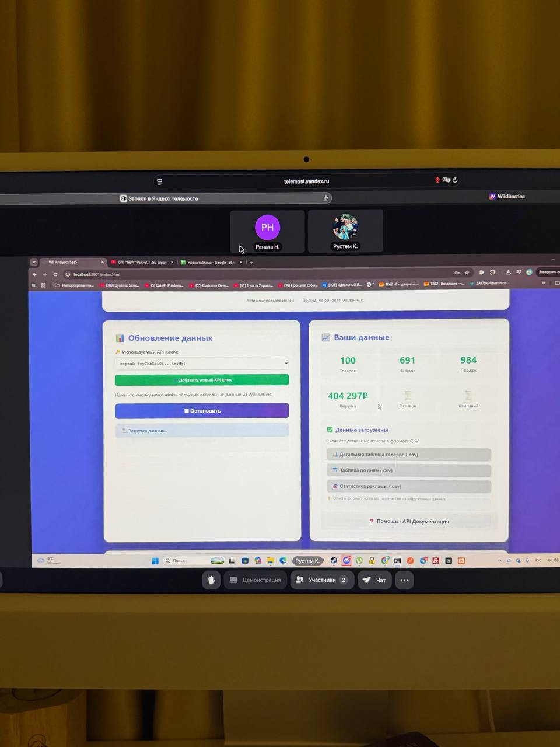Expand hidden bookmarks overflow chevron
The width and height of the screenshot is (560, 747).
[x=543, y=284]
